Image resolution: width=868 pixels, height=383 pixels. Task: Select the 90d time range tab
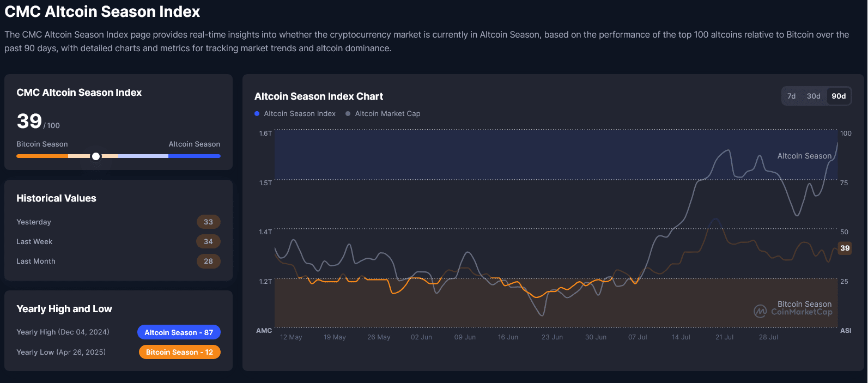point(839,96)
